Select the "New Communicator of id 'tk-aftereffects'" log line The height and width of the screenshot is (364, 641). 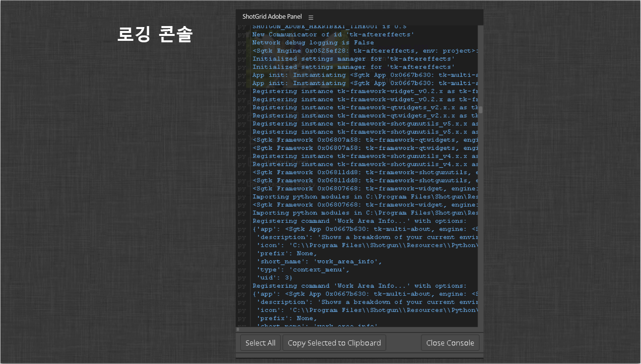(x=333, y=34)
